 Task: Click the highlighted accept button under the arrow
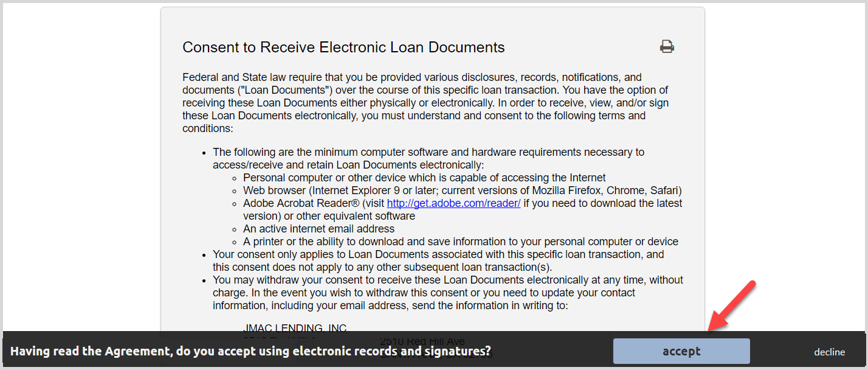681,351
